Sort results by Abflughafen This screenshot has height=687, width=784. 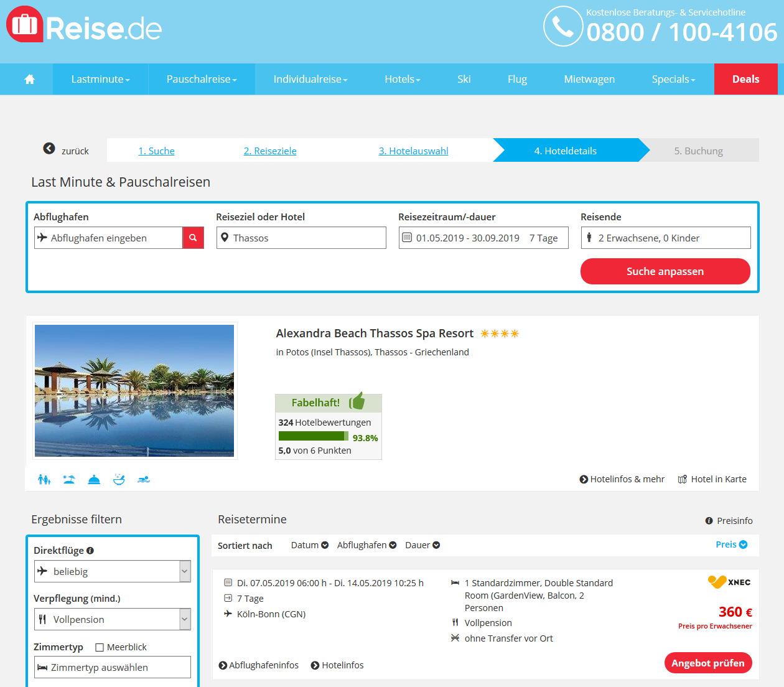366,545
